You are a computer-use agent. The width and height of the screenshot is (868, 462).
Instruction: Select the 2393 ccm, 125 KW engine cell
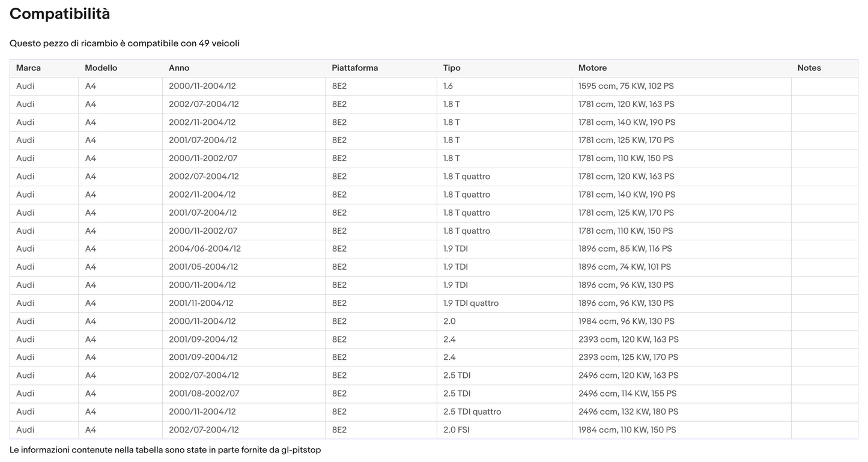(628, 357)
